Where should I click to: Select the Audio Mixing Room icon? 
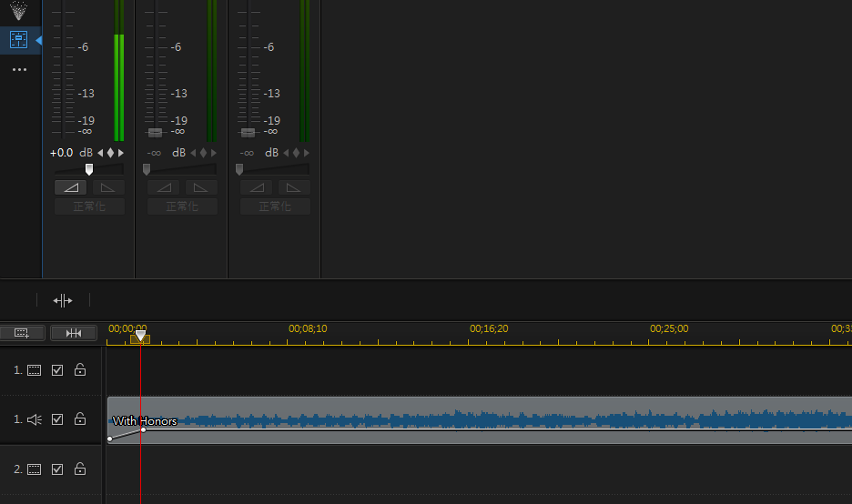point(19,40)
